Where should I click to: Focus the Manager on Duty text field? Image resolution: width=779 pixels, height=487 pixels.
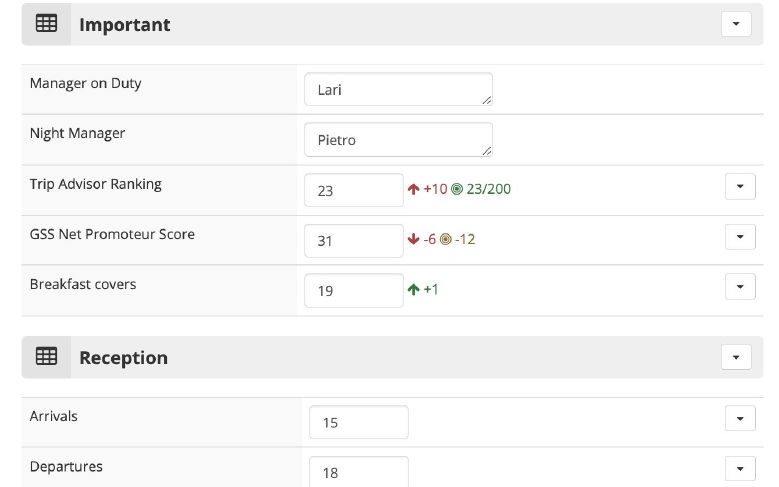pos(398,90)
